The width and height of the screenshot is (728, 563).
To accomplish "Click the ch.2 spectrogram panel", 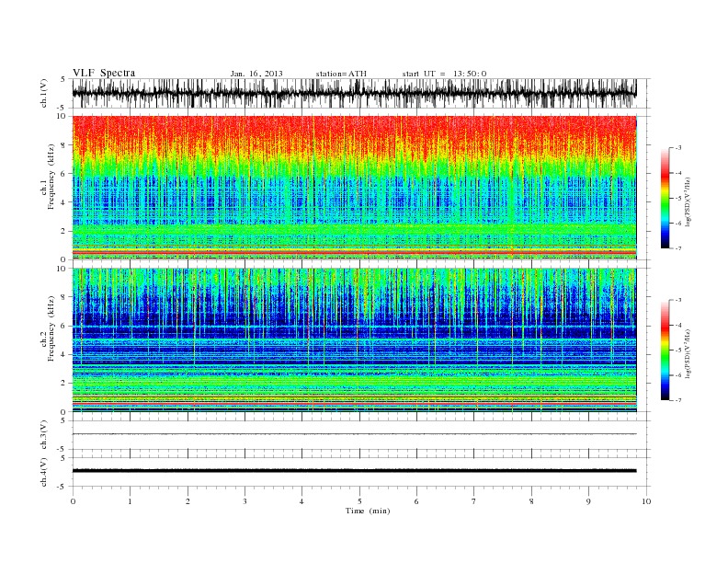I will 354,339.
